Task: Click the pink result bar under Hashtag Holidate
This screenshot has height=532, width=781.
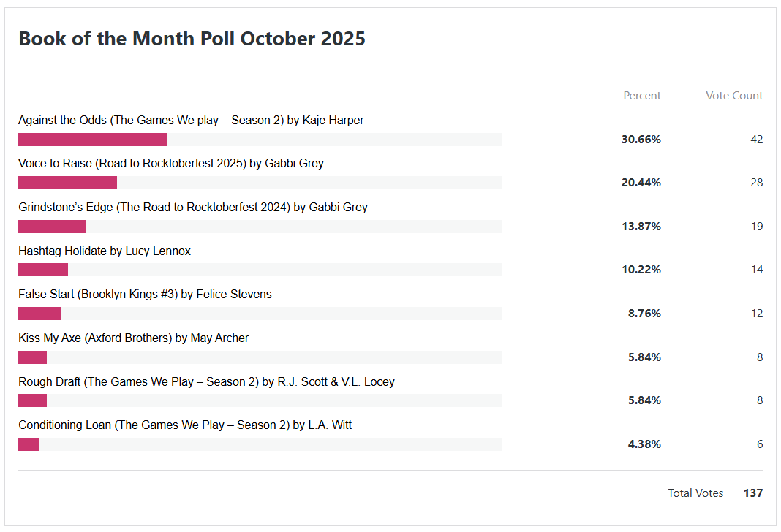Action: [43, 270]
